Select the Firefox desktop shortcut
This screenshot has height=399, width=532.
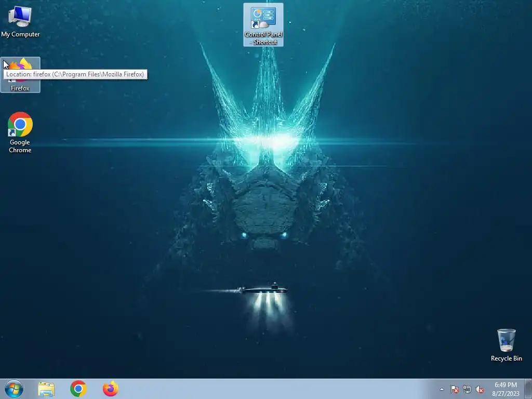tap(20, 75)
